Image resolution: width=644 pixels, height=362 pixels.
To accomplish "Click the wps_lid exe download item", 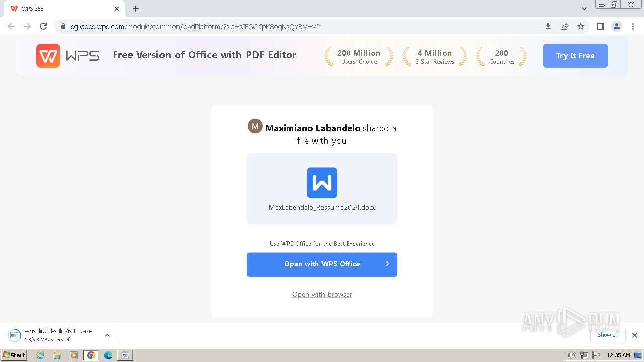I will pyautogui.click(x=53, y=335).
